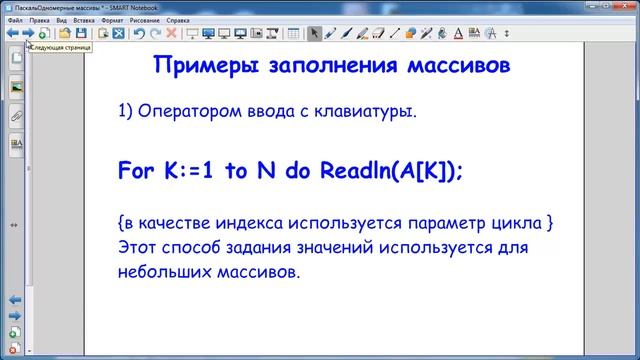
Task: Open the Рисование menu
Action: [x=144, y=20]
